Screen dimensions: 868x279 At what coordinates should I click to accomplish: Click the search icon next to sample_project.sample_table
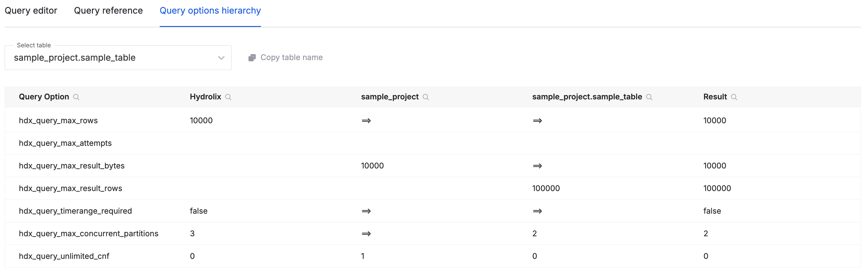[x=649, y=97]
